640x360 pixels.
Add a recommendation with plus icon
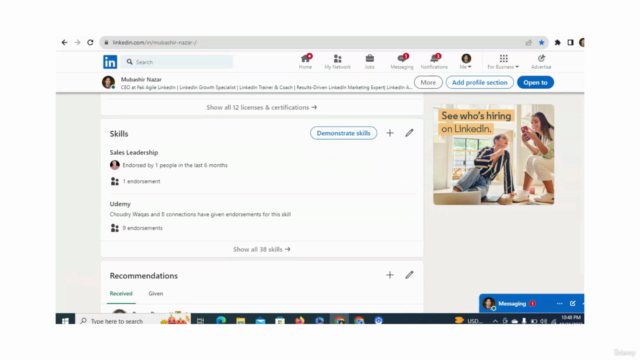[x=390, y=275]
